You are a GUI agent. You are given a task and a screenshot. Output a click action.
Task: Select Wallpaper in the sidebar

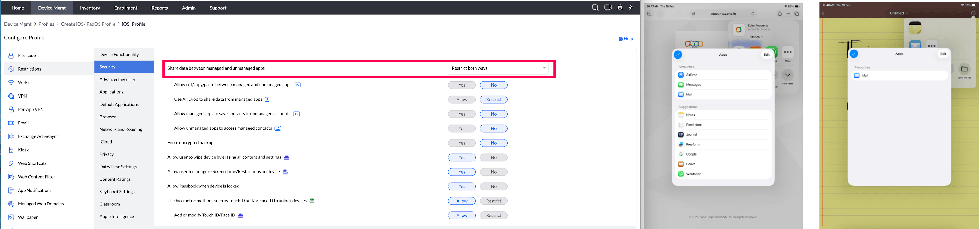coord(49,217)
